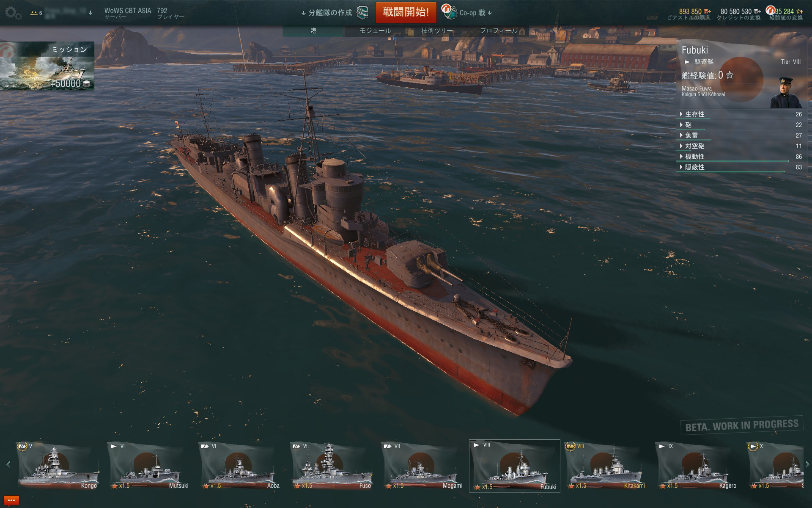
Task: Click the division creation emblem icon
Action: tap(362, 13)
